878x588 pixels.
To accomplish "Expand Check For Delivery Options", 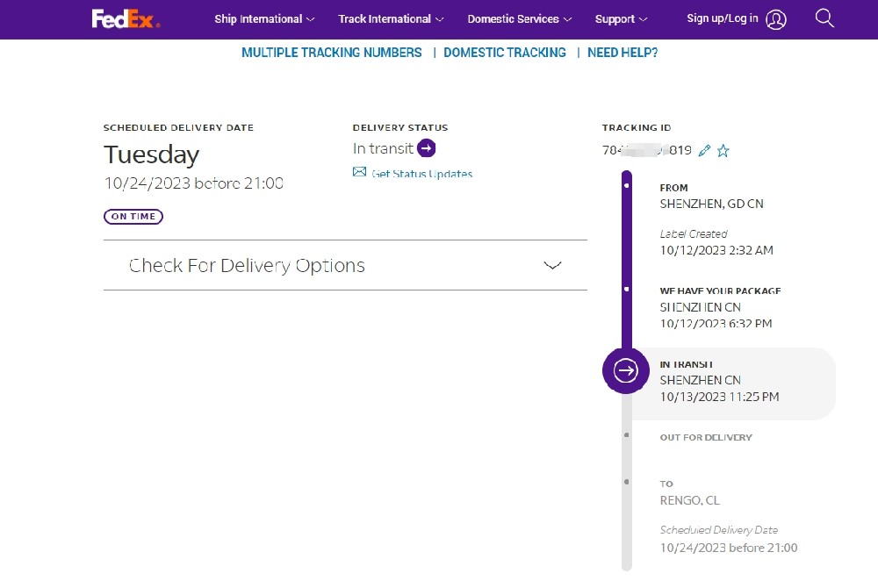I will tap(552, 265).
